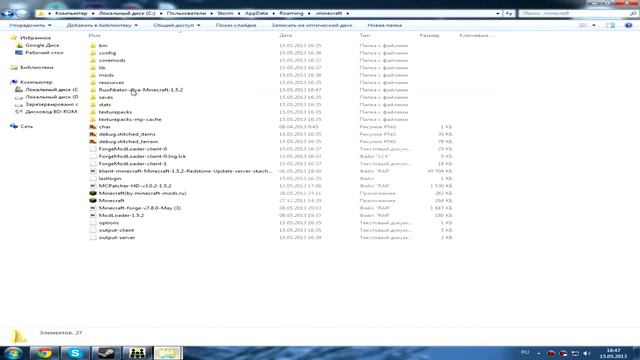Select the lastlogin file
640x360 pixels.
[x=110, y=178]
